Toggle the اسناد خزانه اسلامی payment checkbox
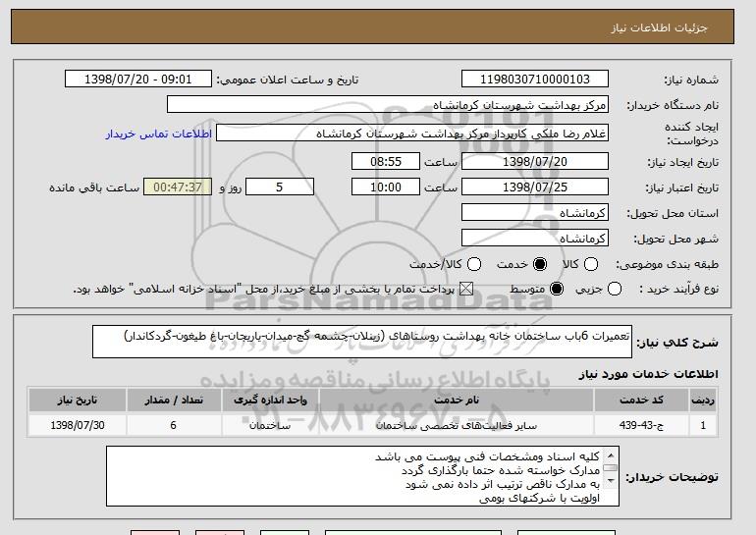 (x=465, y=289)
